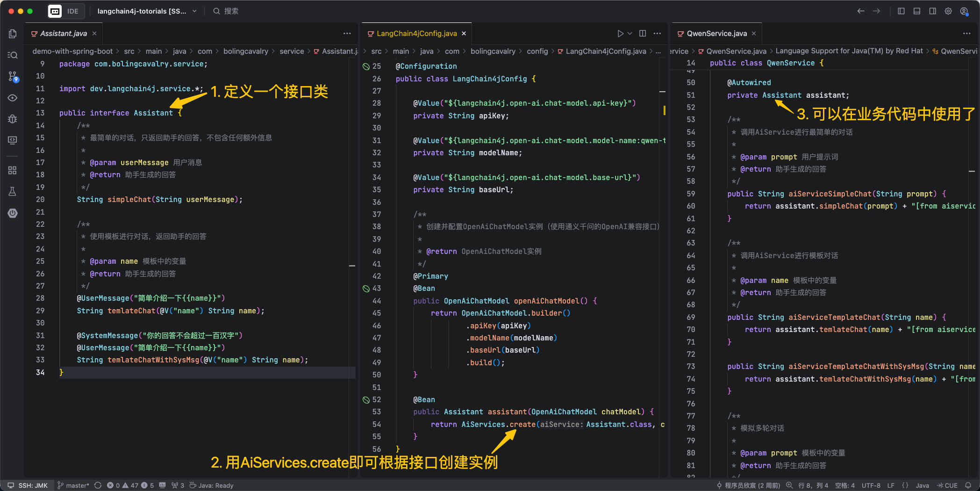Open the Remote Explorer monitor icon
This screenshot has height=491, width=980.
(x=13, y=140)
